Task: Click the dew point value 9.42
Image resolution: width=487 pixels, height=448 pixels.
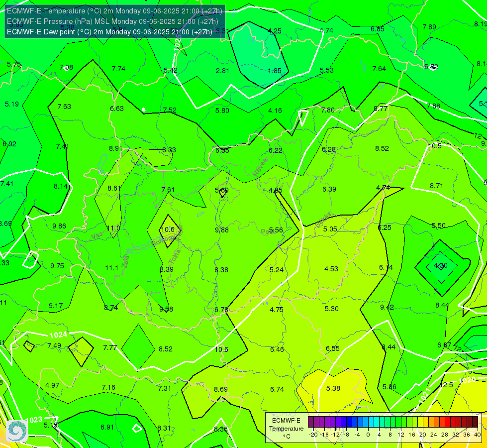Action: coord(387,307)
